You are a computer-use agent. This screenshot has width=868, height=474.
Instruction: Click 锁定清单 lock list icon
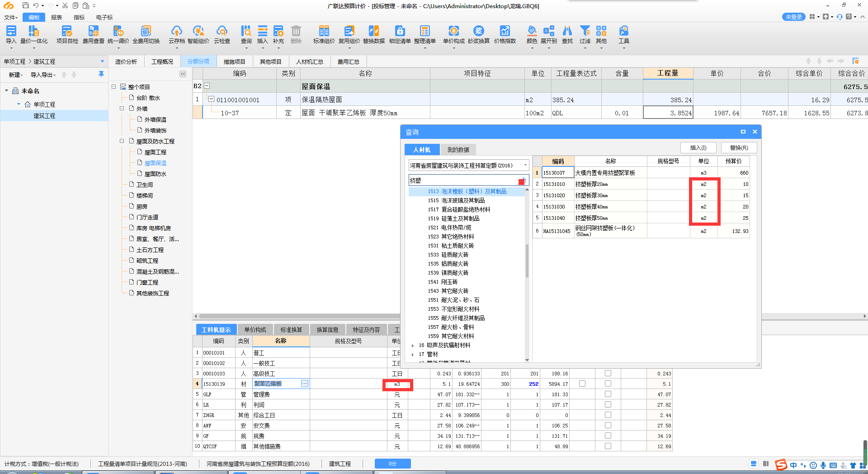[400, 34]
